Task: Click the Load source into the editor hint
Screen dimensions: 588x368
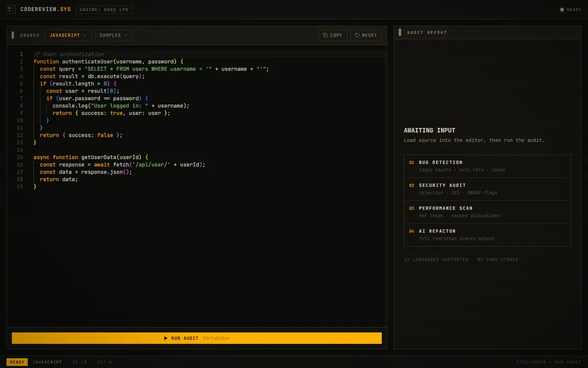Action: coord(474,140)
